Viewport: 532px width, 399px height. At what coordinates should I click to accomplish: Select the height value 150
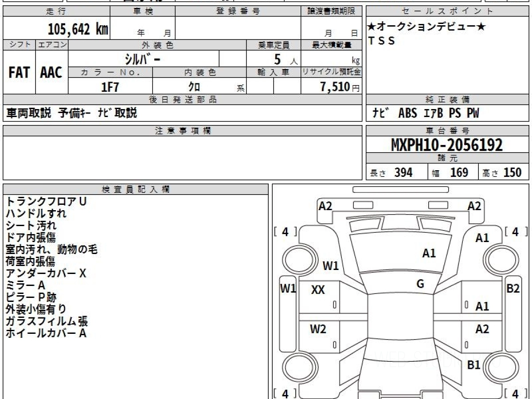[512, 172]
